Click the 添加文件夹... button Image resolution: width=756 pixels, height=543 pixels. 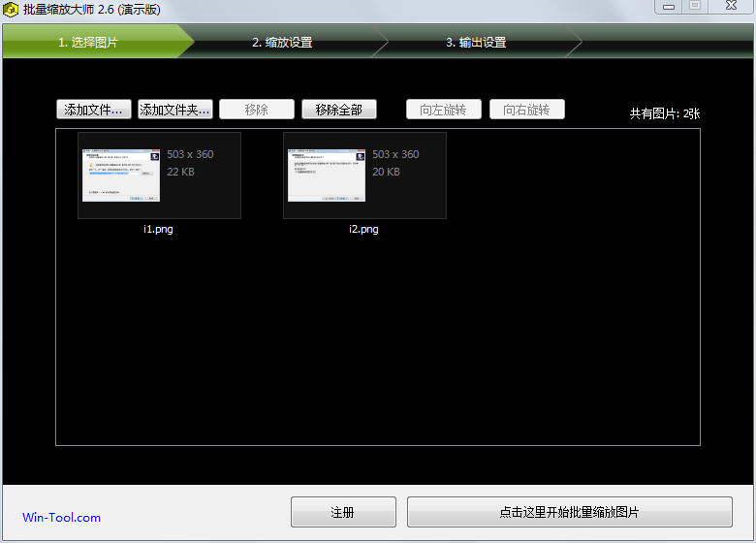click(175, 110)
